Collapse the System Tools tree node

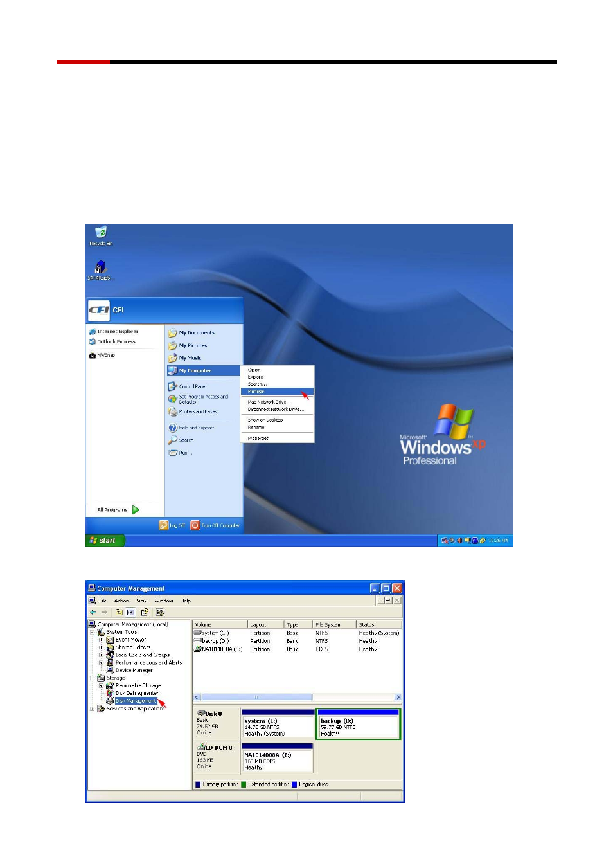click(x=93, y=633)
